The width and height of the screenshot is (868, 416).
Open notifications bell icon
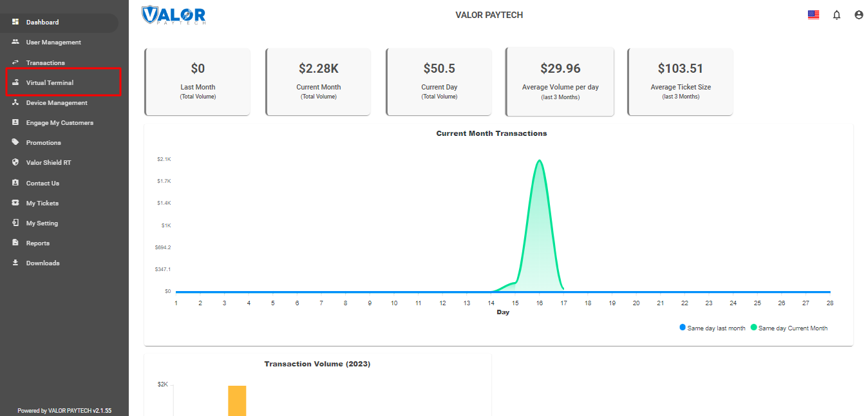836,15
